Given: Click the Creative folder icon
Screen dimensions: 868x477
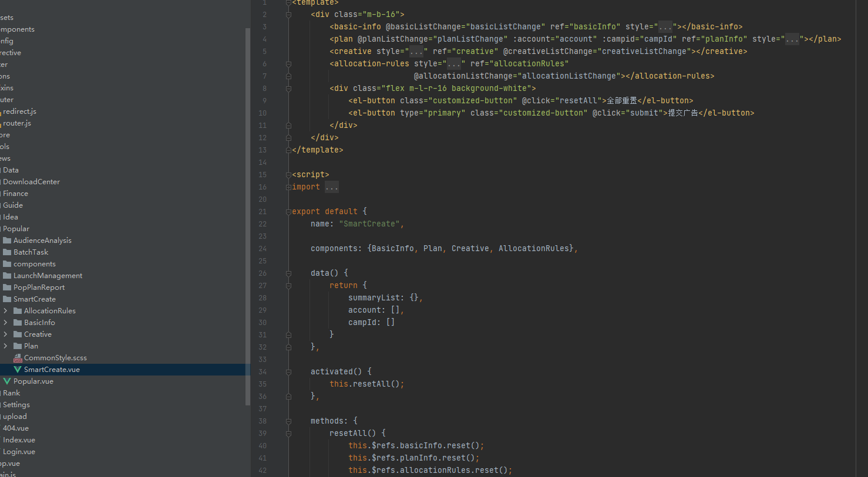Looking at the screenshot, I should (x=18, y=334).
